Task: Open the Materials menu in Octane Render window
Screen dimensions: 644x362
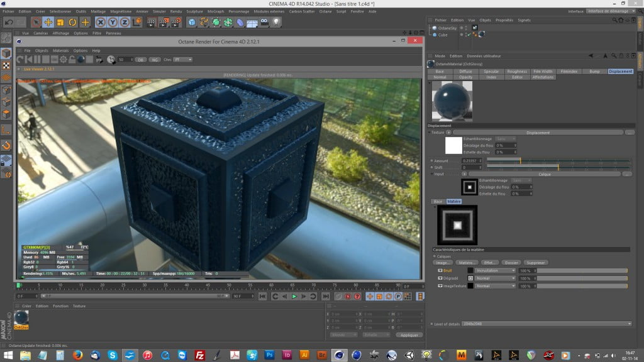Action: click(x=60, y=51)
